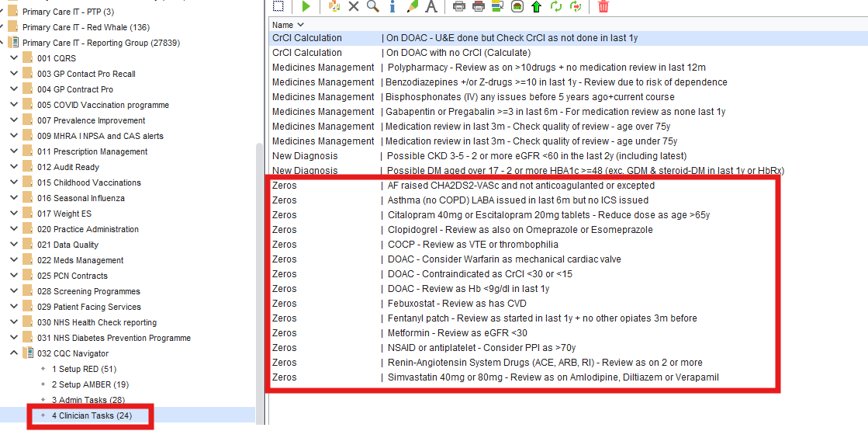Viewport: 868px width, 431px height.
Task: Click the X remove icon in toolbar
Action: tap(354, 7)
